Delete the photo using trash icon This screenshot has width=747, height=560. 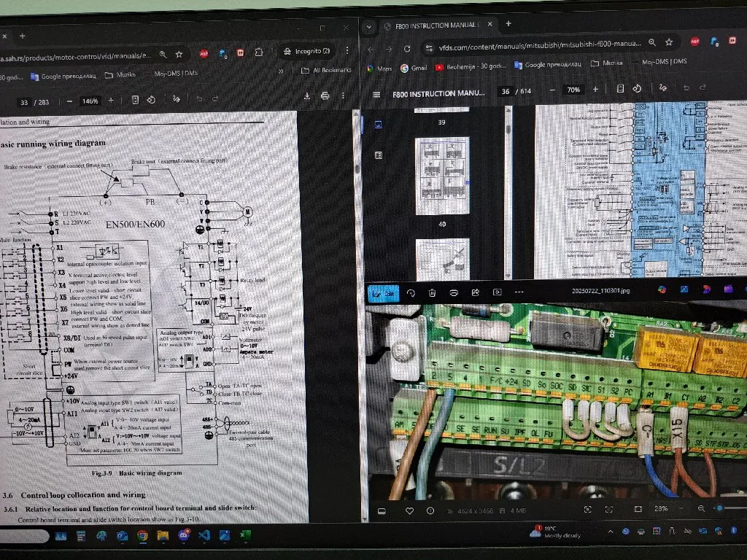tap(432, 292)
